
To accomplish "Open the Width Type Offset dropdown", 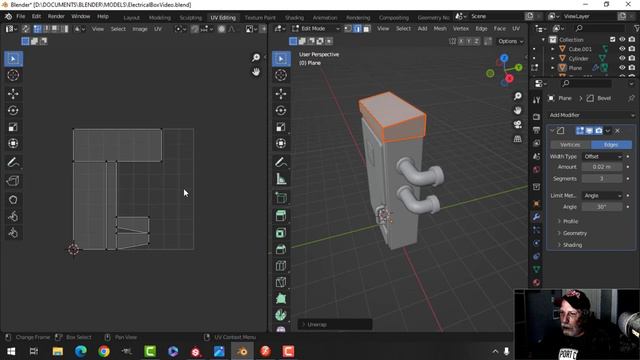I will 602,156.
